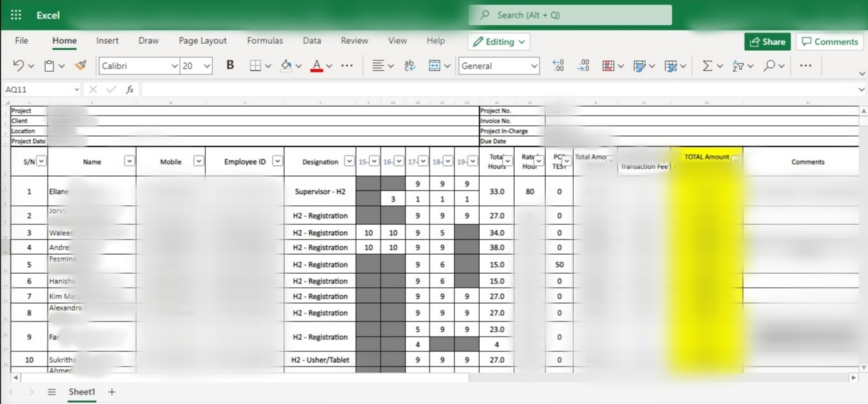Select the Supervisor - H2 cell
This screenshot has height=404, width=868.
pos(320,191)
